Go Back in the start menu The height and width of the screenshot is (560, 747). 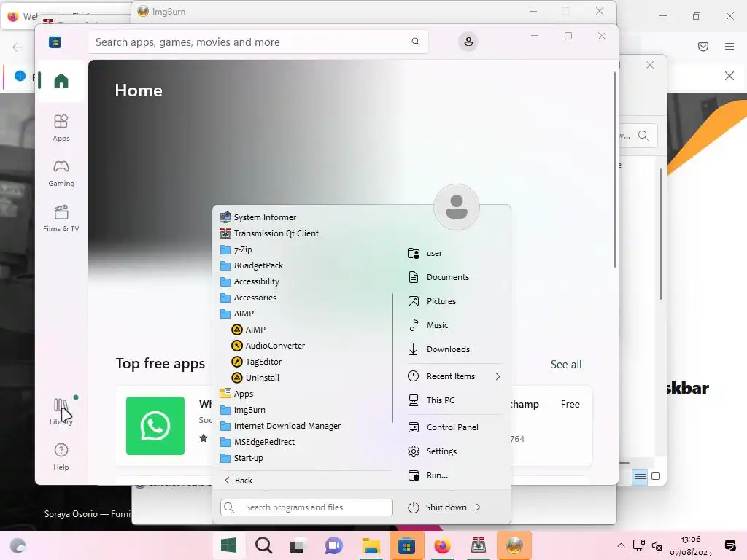click(239, 480)
